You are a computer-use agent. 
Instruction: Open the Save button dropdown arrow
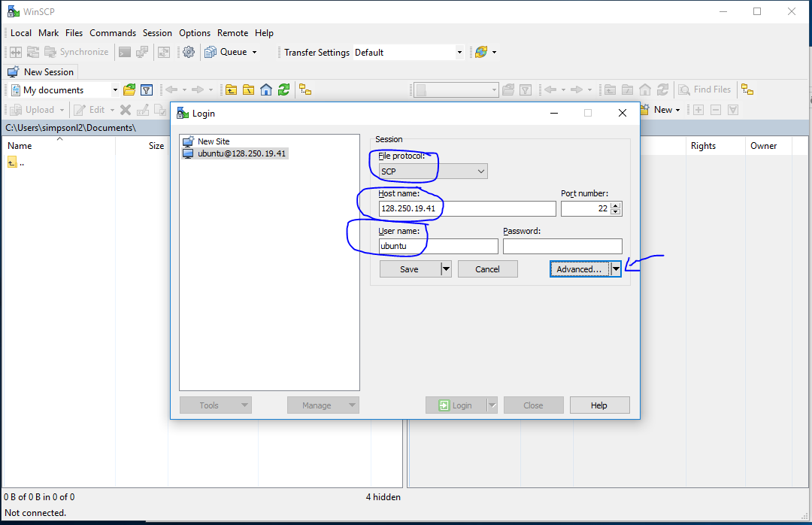point(446,269)
